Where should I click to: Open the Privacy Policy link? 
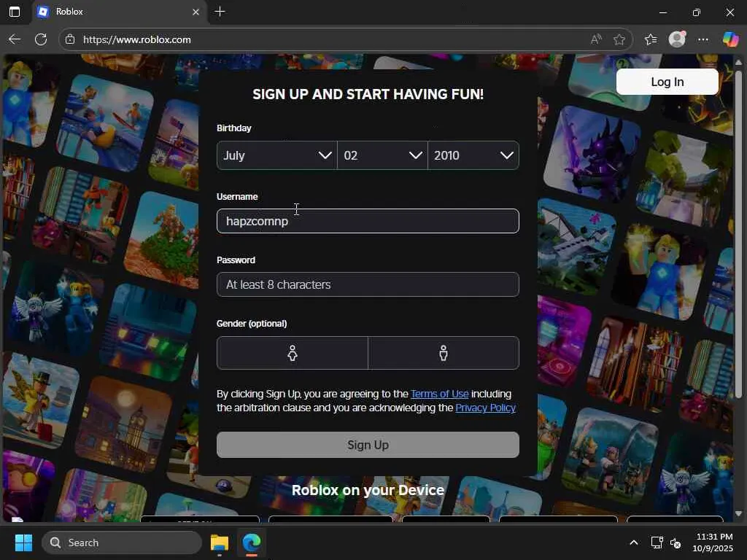tap(485, 408)
